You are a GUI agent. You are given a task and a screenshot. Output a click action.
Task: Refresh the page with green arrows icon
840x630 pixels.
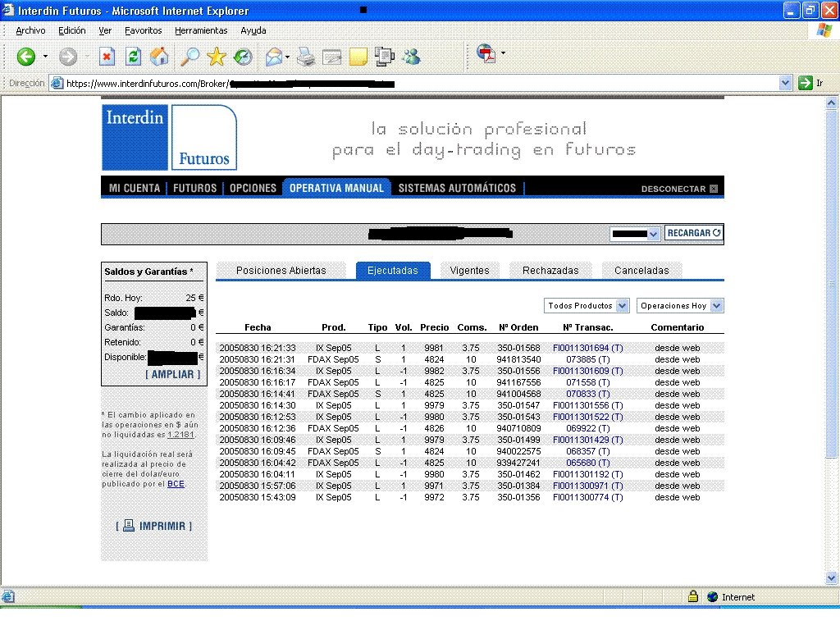[134, 57]
